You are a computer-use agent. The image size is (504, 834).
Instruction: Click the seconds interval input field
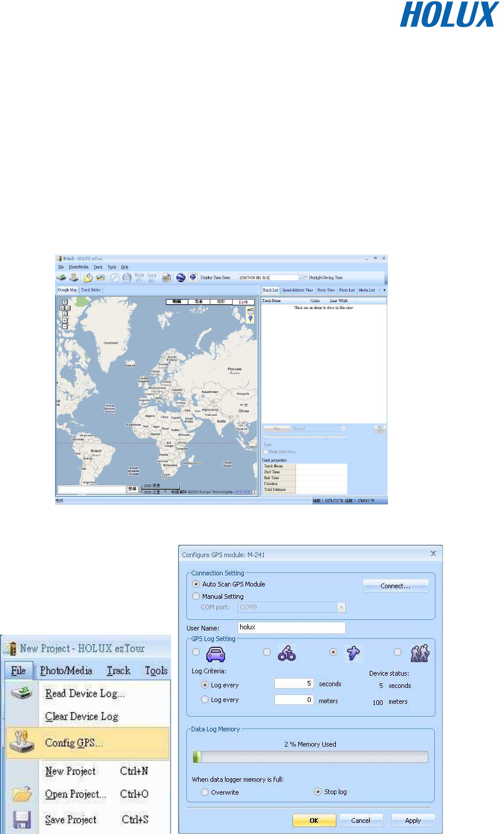tap(294, 683)
